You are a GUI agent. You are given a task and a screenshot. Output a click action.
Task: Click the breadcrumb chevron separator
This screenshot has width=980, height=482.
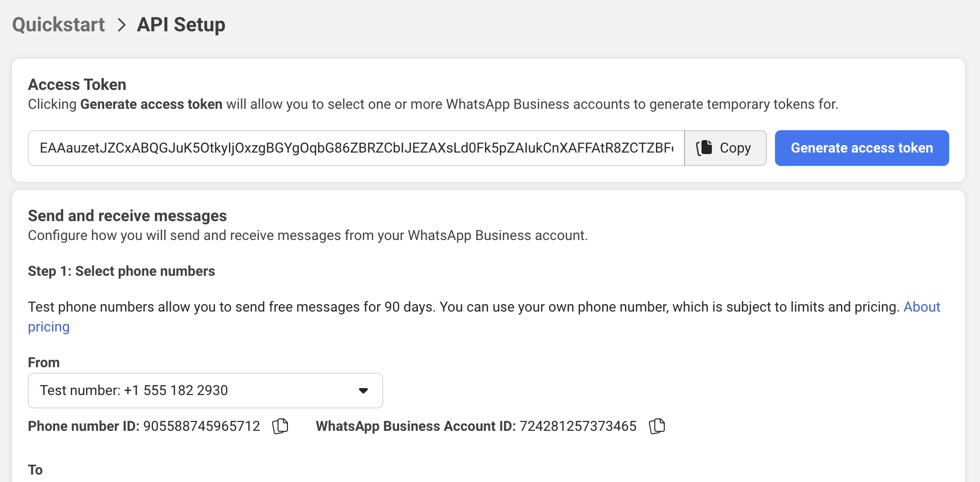(x=121, y=25)
